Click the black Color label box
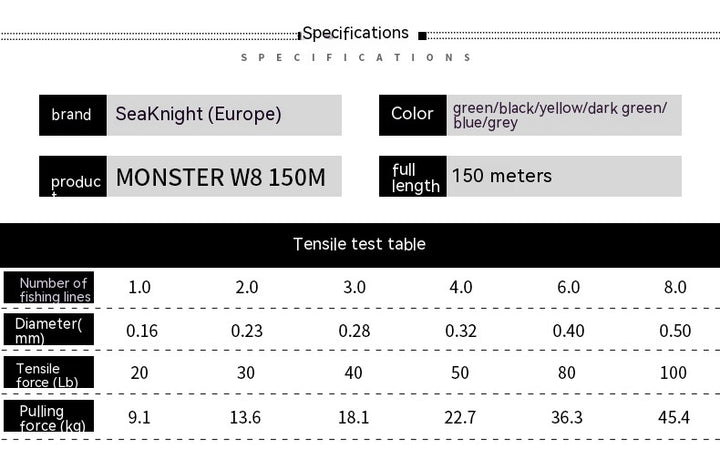This screenshot has width=720, height=449. pyautogui.click(x=412, y=115)
